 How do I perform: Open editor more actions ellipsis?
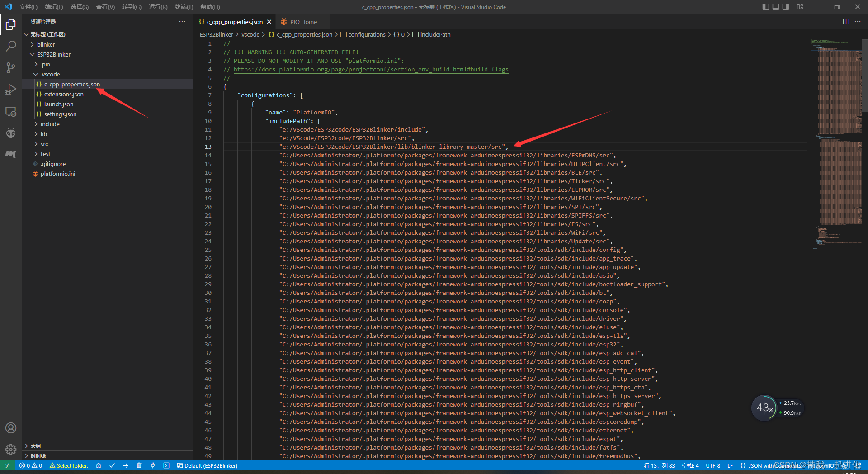point(858,22)
